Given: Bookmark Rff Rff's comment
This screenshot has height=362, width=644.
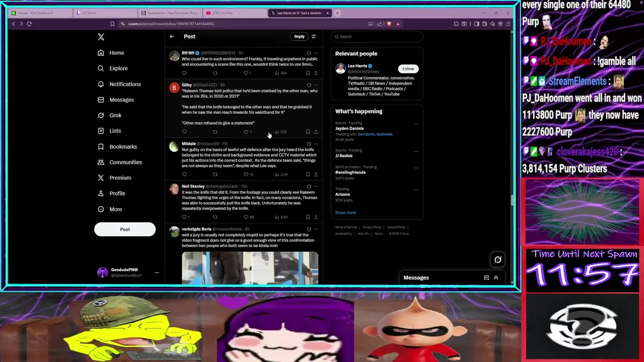Looking at the screenshot, I should [x=308, y=73].
